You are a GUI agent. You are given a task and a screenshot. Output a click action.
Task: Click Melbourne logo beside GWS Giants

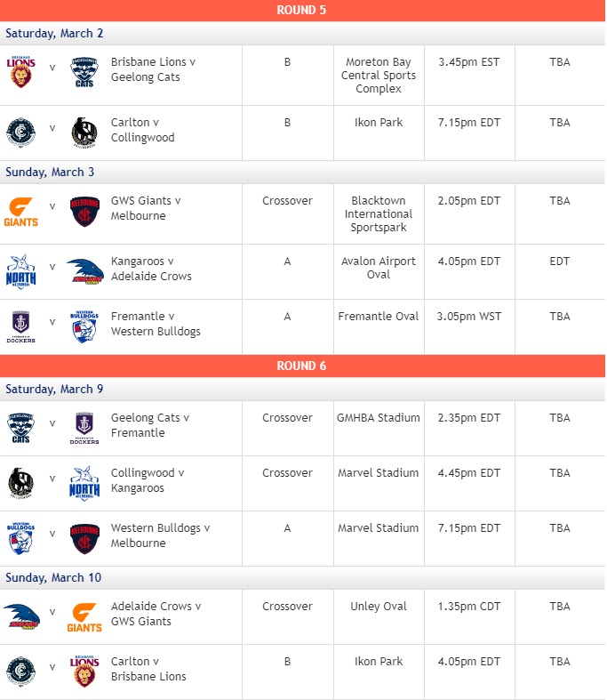[x=84, y=212]
